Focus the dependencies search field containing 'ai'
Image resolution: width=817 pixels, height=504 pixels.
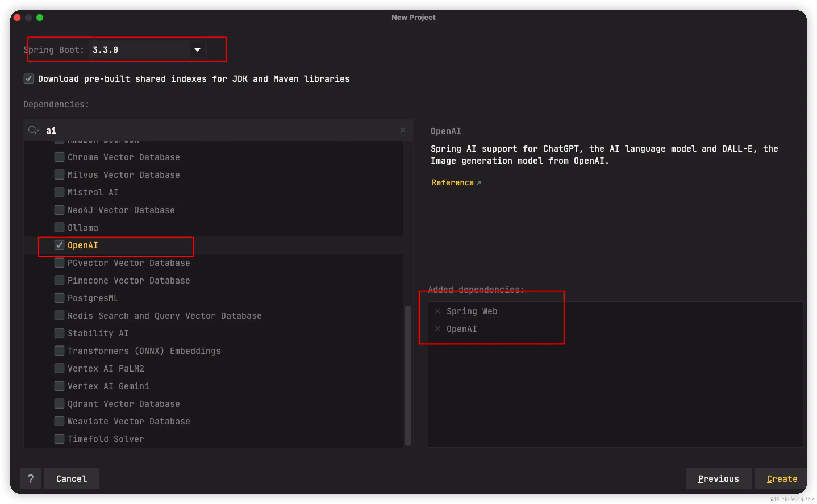pyautogui.click(x=218, y=130)
